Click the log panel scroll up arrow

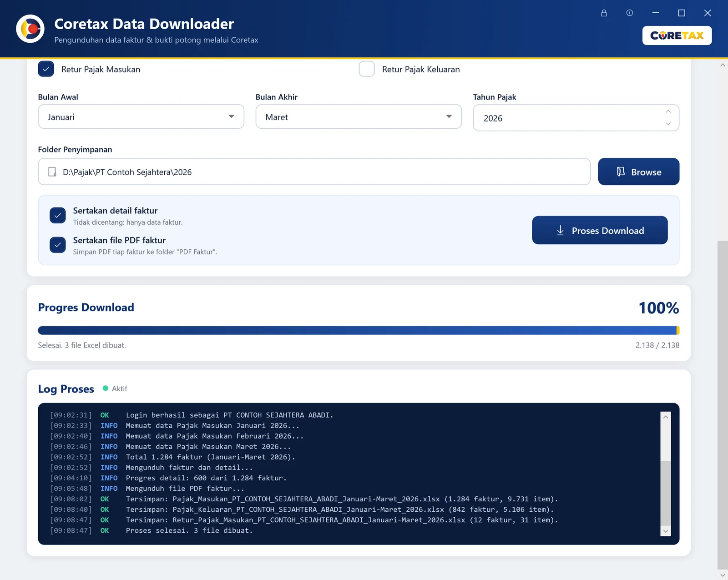tap(666, 417)
